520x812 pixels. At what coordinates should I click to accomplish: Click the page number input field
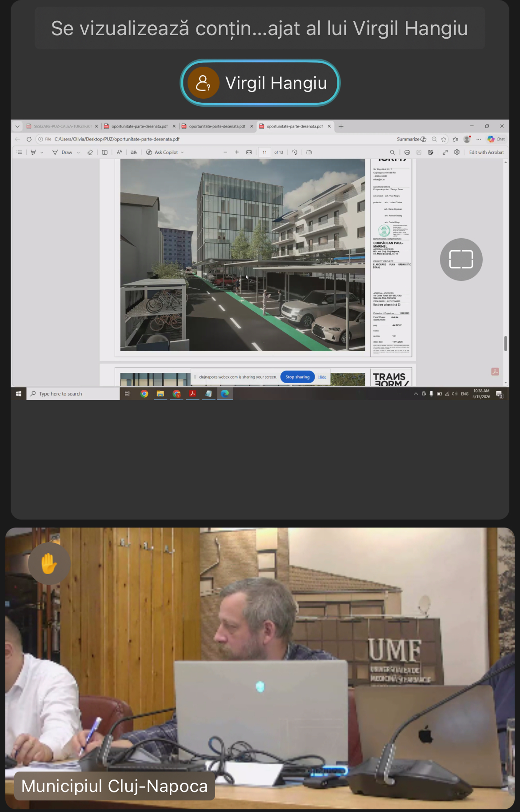tap(264, 152)
